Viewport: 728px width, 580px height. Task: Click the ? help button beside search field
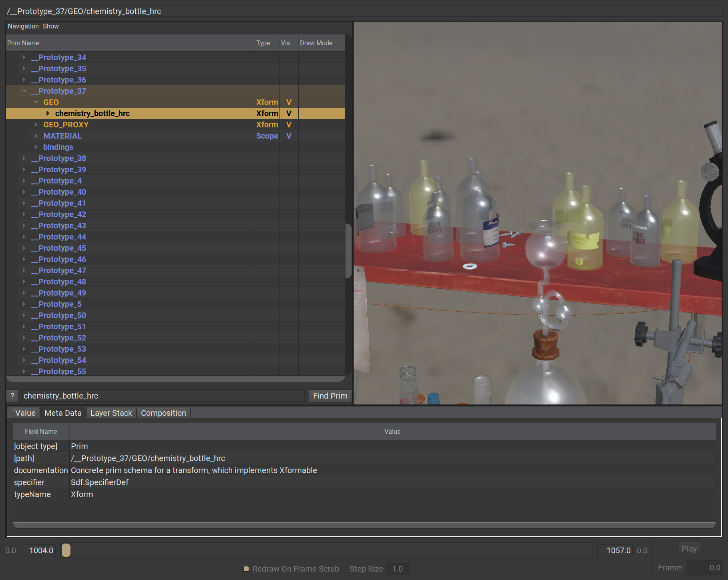[x=12, y=396]
